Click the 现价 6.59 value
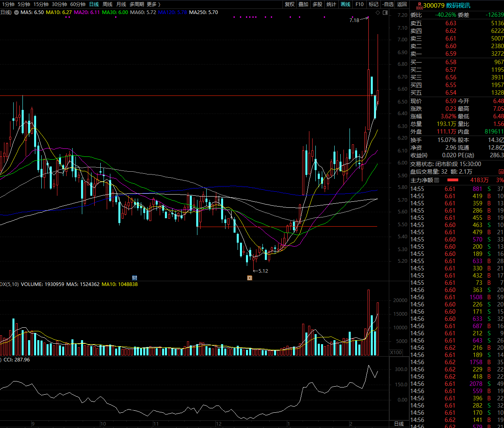Screen dimensions: 504x428 click(451, 101)
